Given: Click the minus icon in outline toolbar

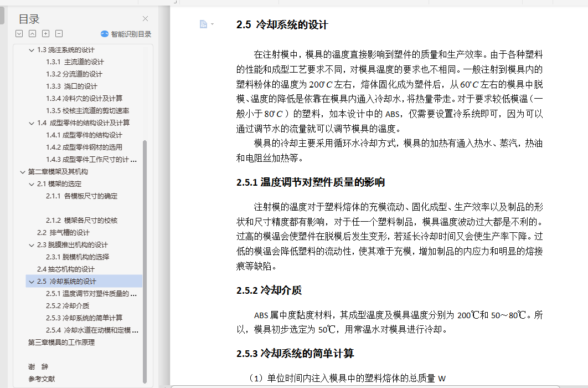Looking at the screenshot, I should click(59, 34).
